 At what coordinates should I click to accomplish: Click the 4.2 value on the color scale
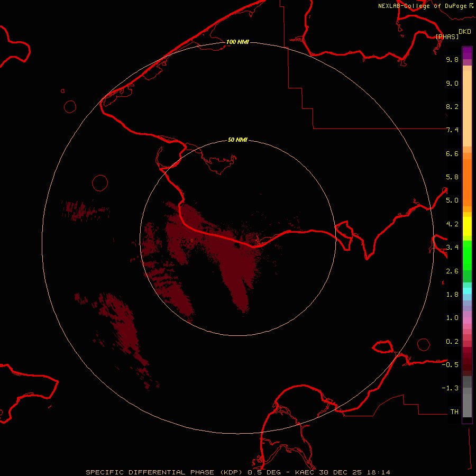pyautogui.click(x=452, y=224)
